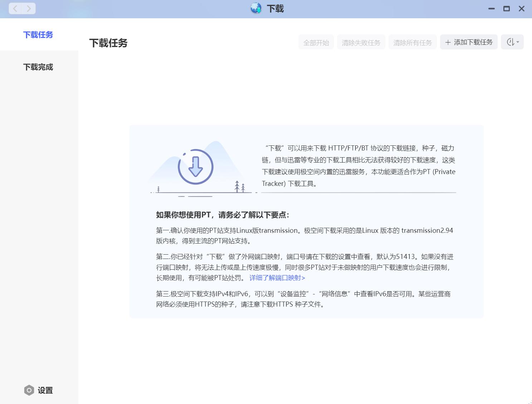Click 清除所有任务 to clear all tasks

click(413, 42)
